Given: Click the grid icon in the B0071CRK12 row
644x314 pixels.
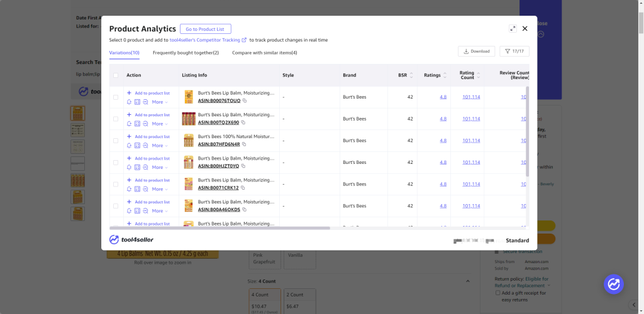Looking at the screenshot, I should [137, 189].
